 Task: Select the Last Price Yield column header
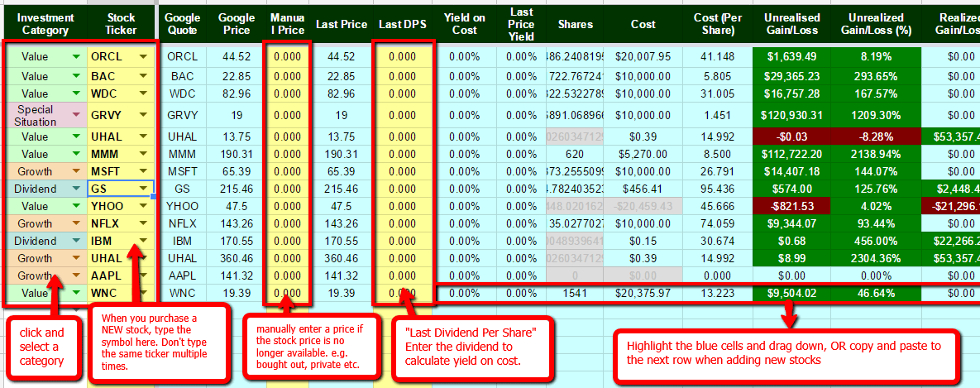coord(521,24)
